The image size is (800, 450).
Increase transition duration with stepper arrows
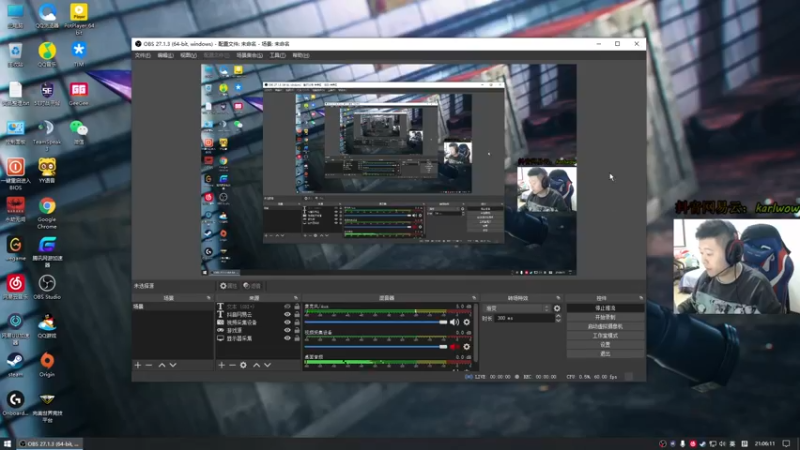pos(558,316)
